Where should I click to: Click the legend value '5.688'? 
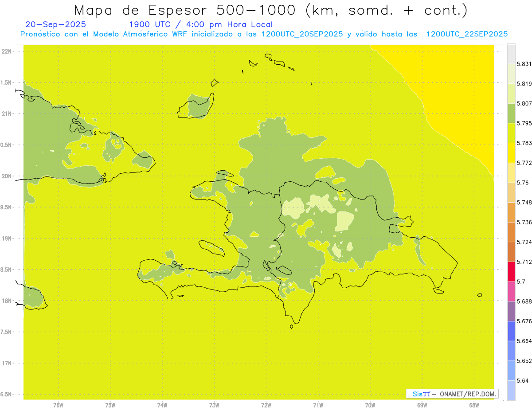(524, 301)
